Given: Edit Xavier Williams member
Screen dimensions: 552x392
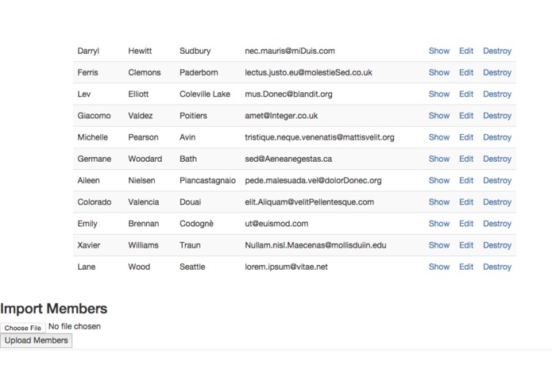Looking at the screenshot, I should coord(466,245).
